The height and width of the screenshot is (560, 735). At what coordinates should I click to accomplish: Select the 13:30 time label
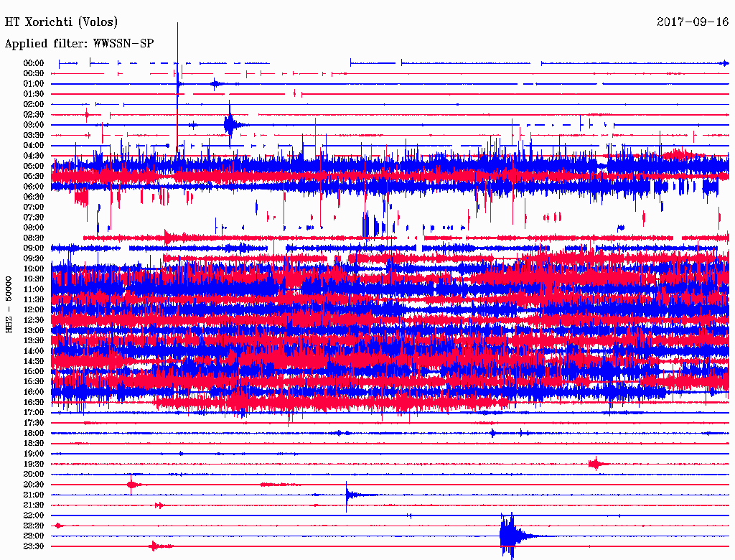coord(34,340)
